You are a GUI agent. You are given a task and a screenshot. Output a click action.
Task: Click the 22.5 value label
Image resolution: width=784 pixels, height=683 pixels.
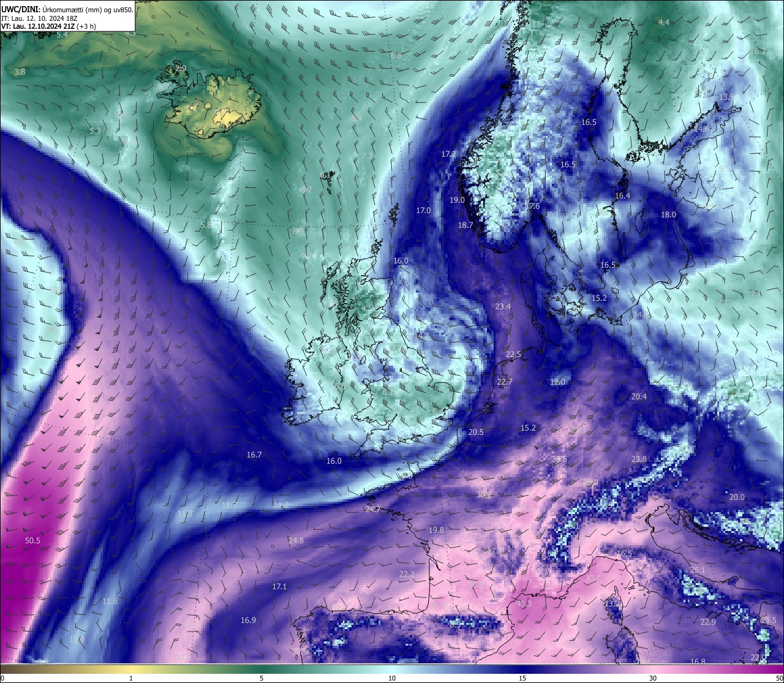click(513, 354)
